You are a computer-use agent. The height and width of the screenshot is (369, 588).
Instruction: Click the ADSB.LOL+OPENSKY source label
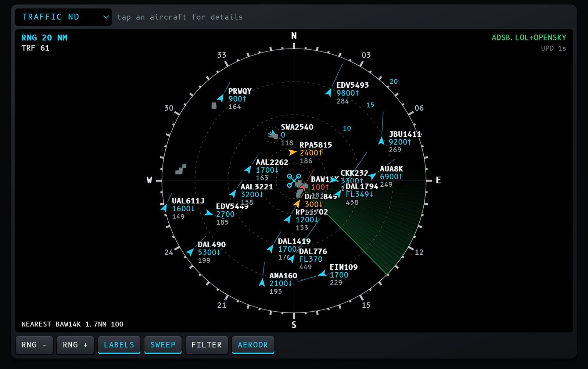tap(529, 37)
